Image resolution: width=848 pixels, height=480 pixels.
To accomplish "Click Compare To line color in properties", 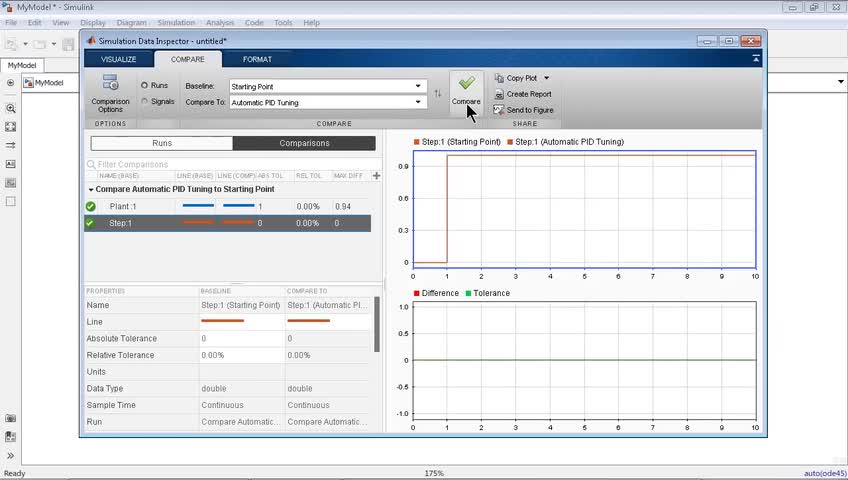I will 308,321.
